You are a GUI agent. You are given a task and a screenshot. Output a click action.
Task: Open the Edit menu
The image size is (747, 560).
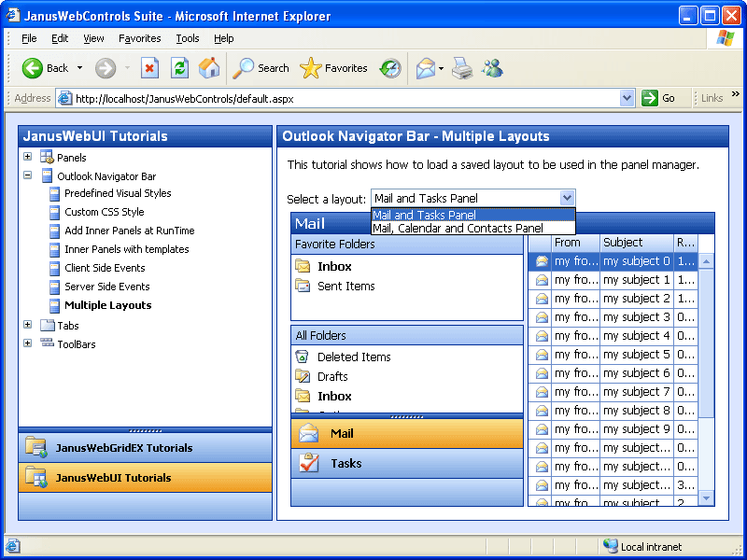pos(60,38)
